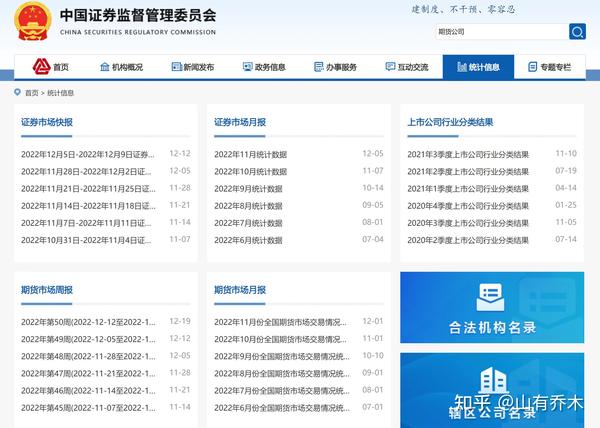Open 2021年2季度上市公司行业分类结果
This screenshot has width=600, height=428.
[468, 171]
